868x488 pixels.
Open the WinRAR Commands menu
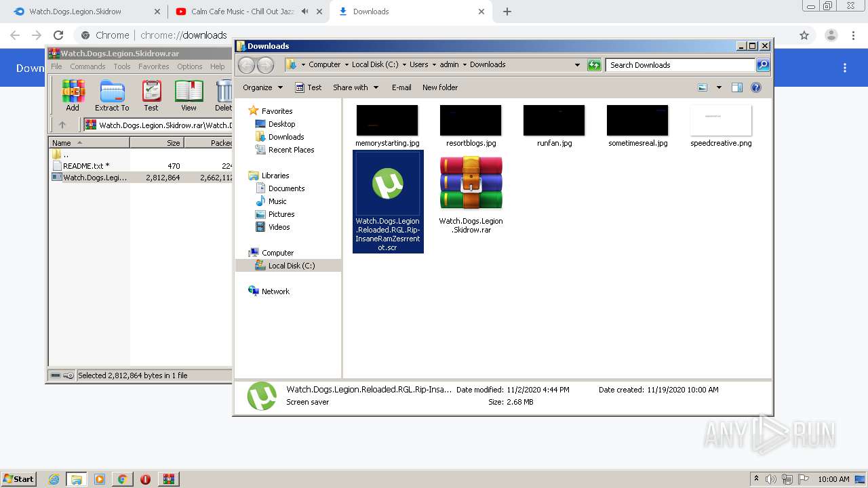(x=87, y=66)
